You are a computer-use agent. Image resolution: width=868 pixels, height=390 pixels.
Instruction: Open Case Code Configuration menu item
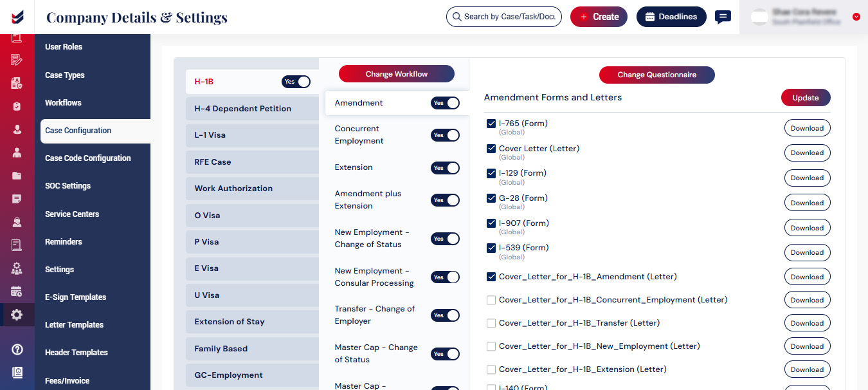tap(88, 158)
